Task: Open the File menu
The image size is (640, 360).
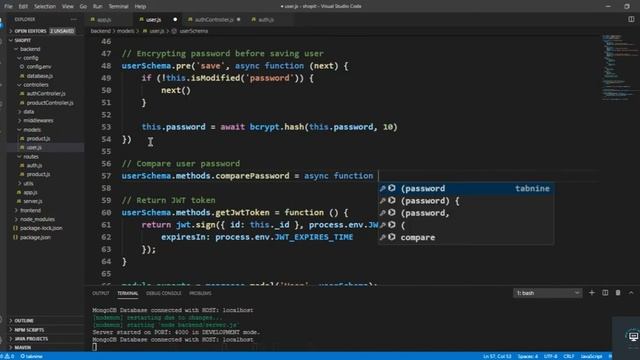Action: 8,7
